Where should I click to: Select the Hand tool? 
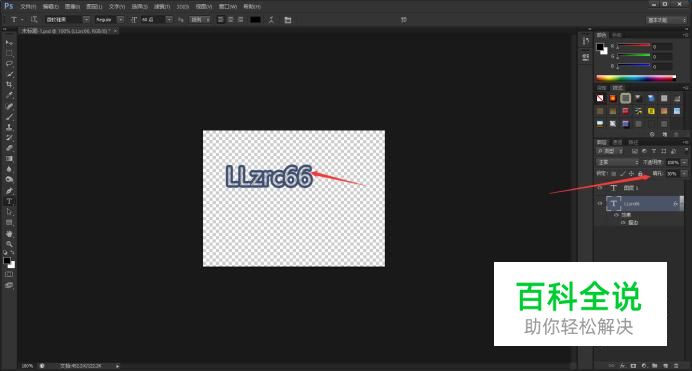(x=9, y=234)
